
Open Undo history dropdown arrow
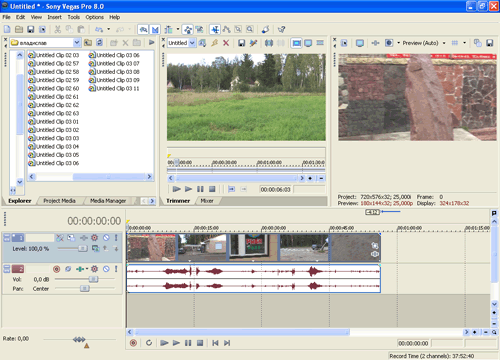[109, 29]
